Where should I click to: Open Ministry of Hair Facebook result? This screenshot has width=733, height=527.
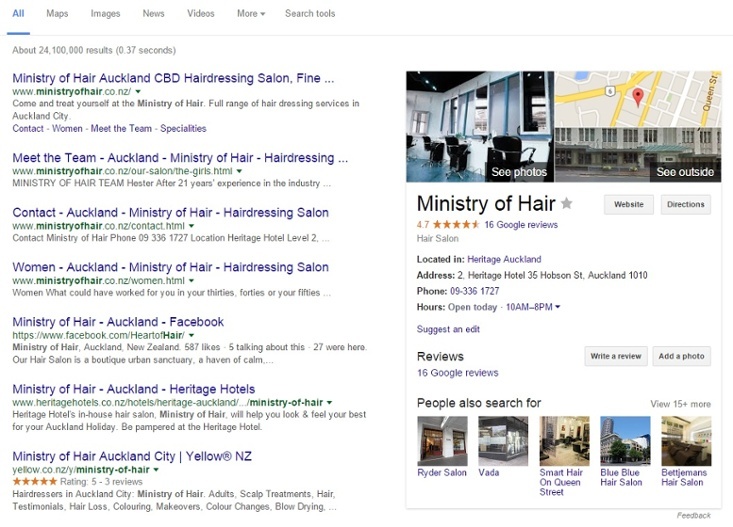tap(118, 322)
